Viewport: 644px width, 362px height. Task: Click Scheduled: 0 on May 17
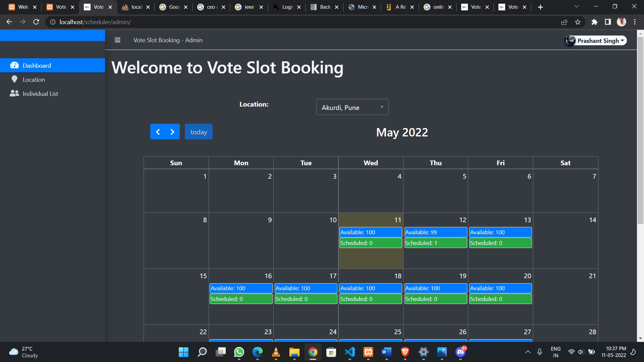tap(306, 299)
